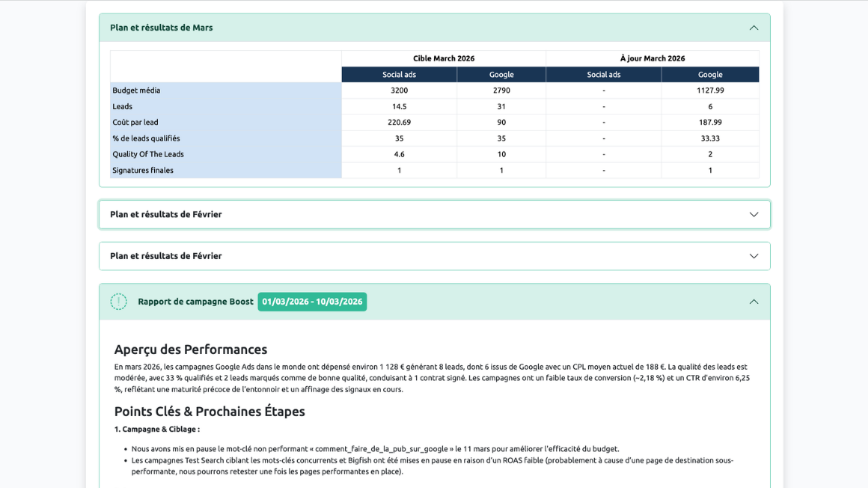
Task: Click the Points Clés & Prochaines Étapes heading
Action: pos(210,412)
